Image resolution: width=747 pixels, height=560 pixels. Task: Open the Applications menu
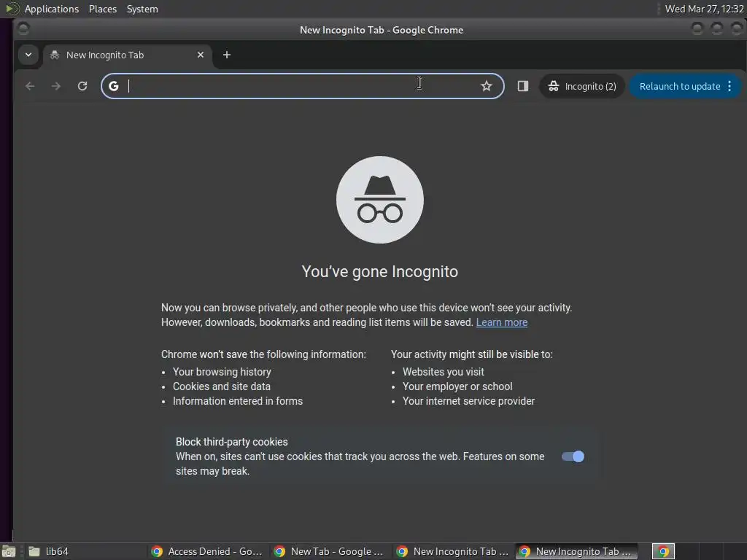(52, 9)
